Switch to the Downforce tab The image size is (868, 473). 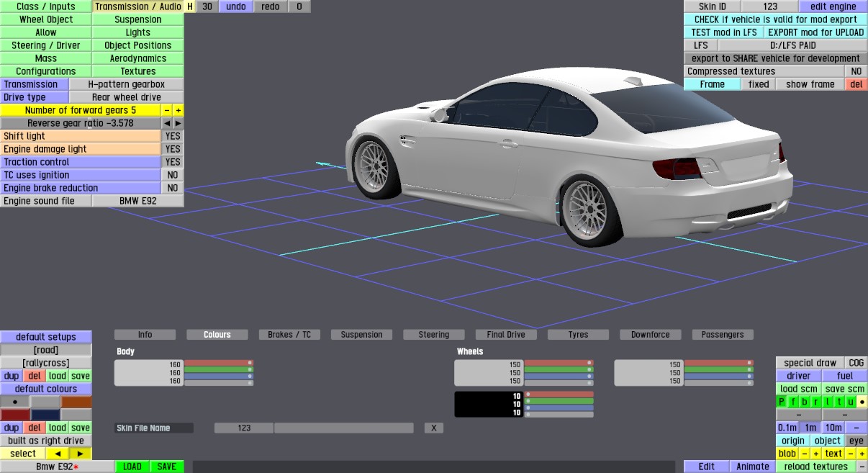click(650, 335)
